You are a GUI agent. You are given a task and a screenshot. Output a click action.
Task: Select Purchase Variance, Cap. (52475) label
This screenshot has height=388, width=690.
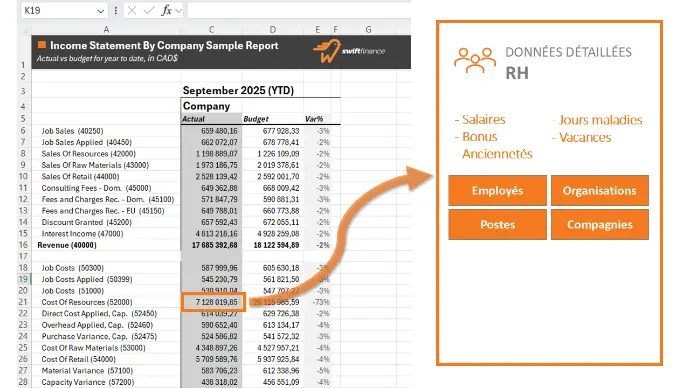click(99, 337)
